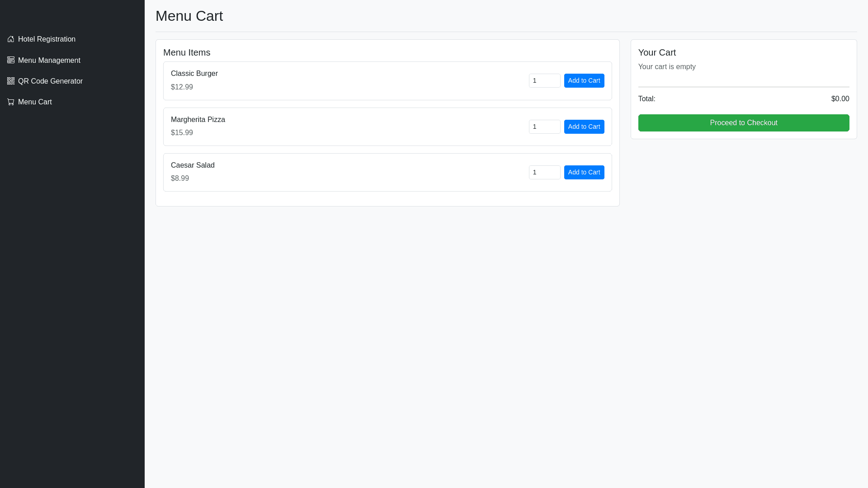Click the QR code icon in sidebar
Screen dimensions: 868x488
coord(11,81)
